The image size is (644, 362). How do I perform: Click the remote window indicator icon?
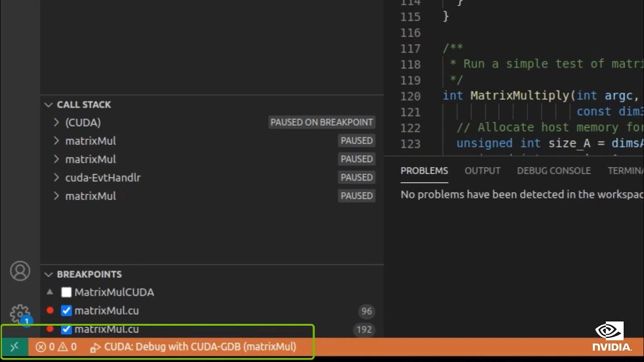pos(14,346)
